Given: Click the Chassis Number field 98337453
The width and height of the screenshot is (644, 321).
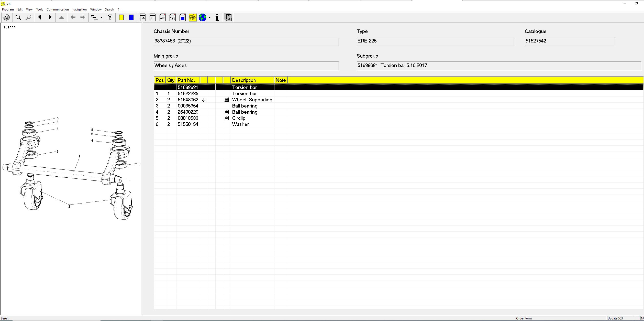Looking at the screenshot, I should (246, 41).
